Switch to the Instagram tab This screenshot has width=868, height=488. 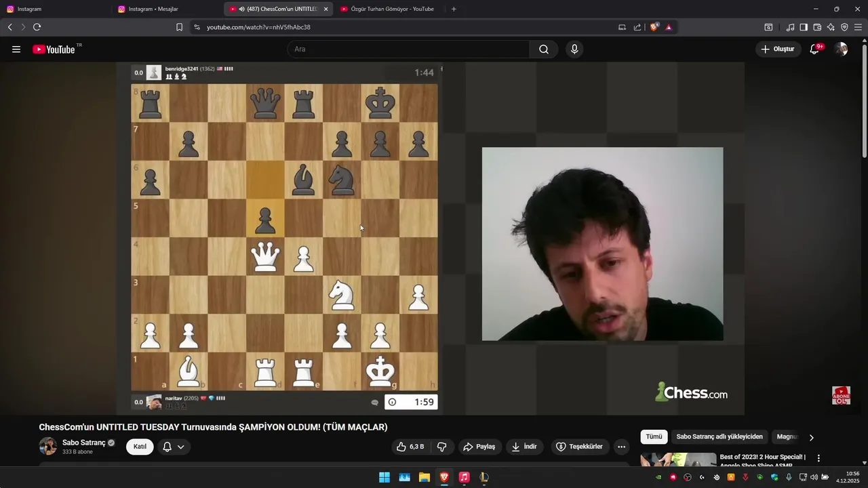coord(54,9)
